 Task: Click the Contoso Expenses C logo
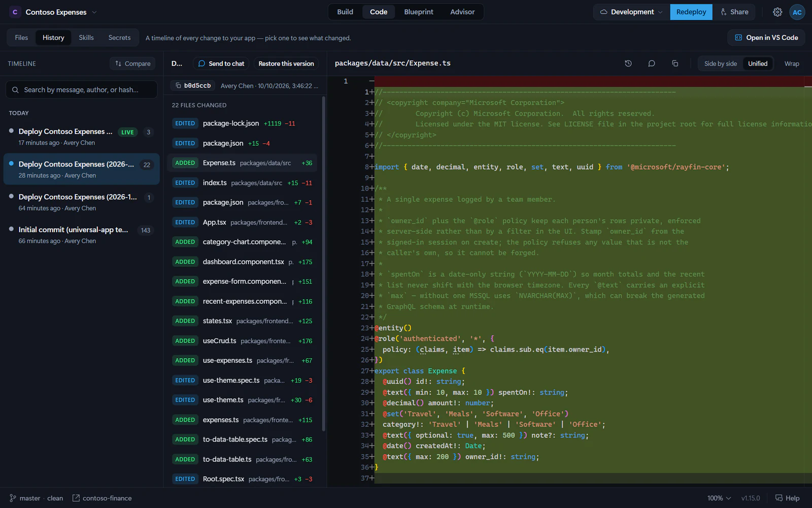coord(15,12)
